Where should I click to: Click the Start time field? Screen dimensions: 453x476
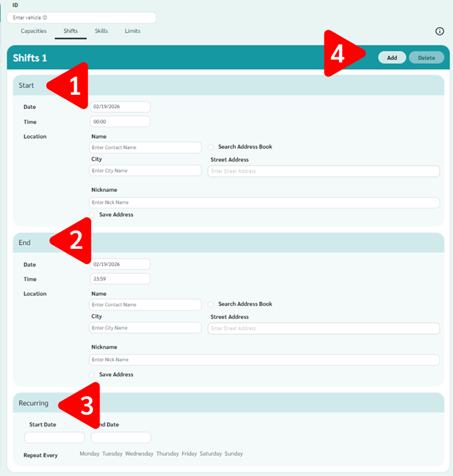coord(119,122)
